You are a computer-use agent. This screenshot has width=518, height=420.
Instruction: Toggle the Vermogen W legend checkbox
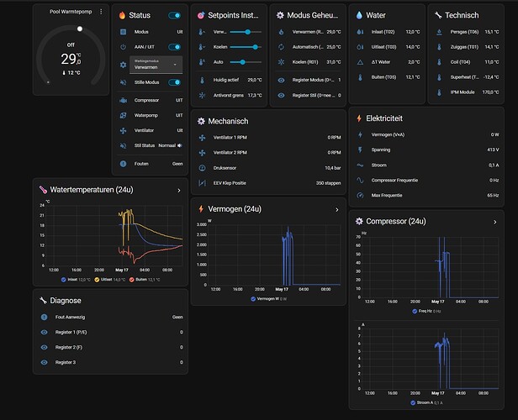coord(253,299)
